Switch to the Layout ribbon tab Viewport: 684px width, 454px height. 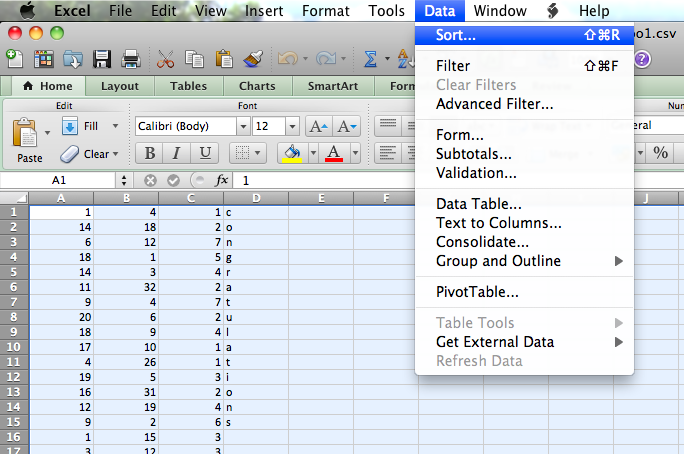tap(120, 86)
